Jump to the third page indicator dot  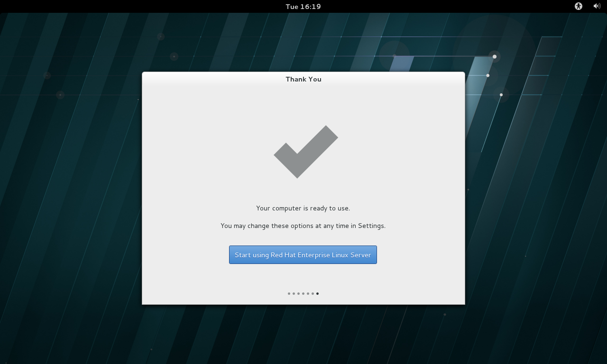(x=298, y=293)
